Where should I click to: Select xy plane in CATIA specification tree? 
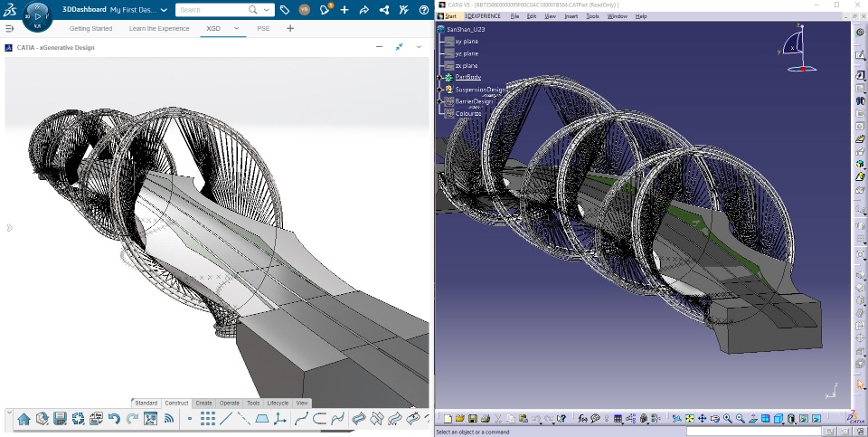467,42
